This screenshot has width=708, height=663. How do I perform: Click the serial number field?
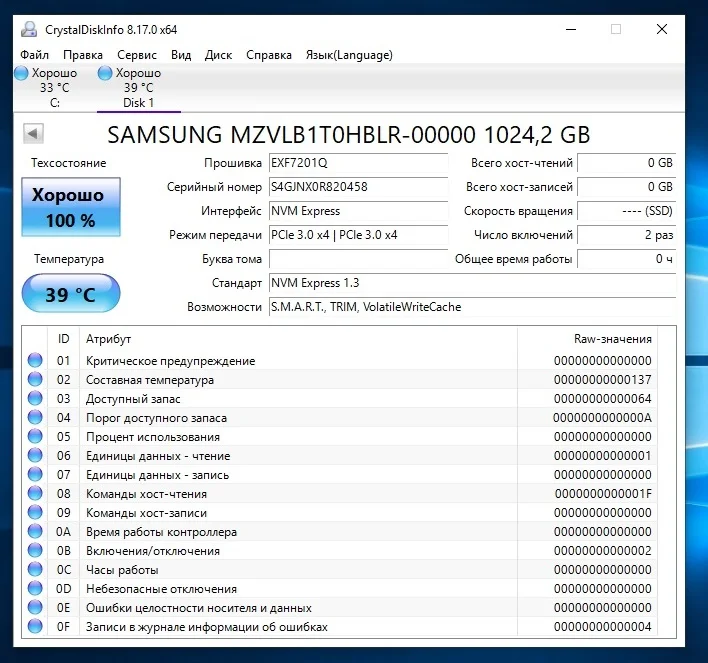357,187
